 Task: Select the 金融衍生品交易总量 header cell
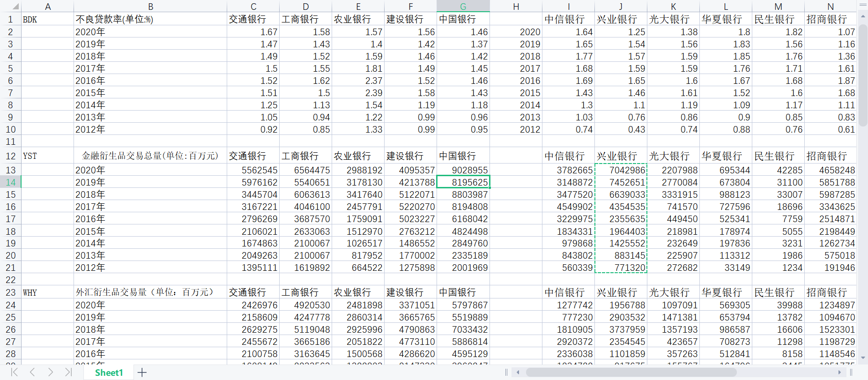pyautogui.click(x=150, y=156)
